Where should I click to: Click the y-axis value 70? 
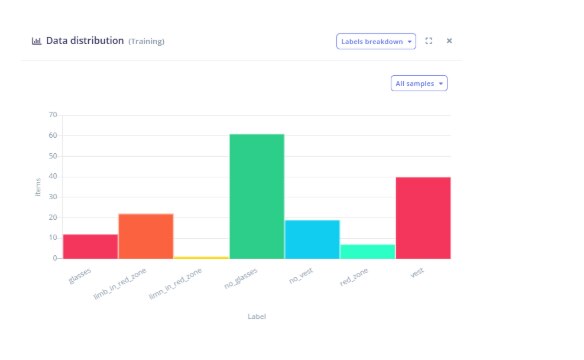click(53, 115)
